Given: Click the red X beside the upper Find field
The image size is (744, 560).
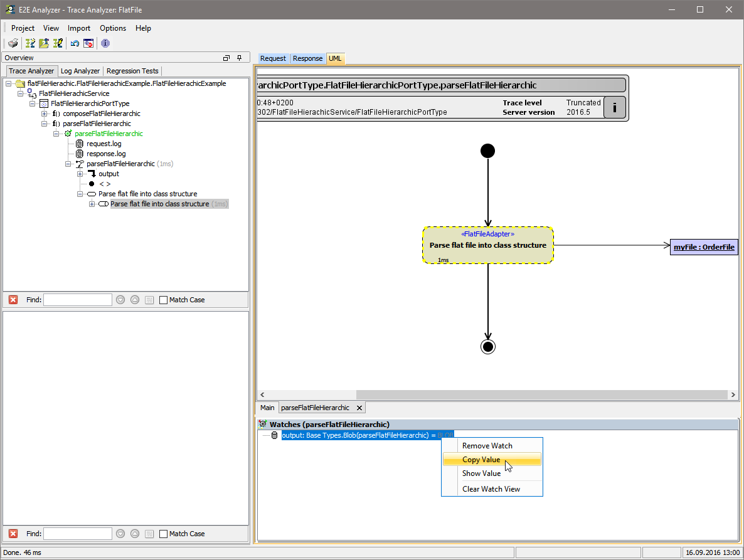Looking at the screenshot, I should pyautogui.click(x=13, y=300).
